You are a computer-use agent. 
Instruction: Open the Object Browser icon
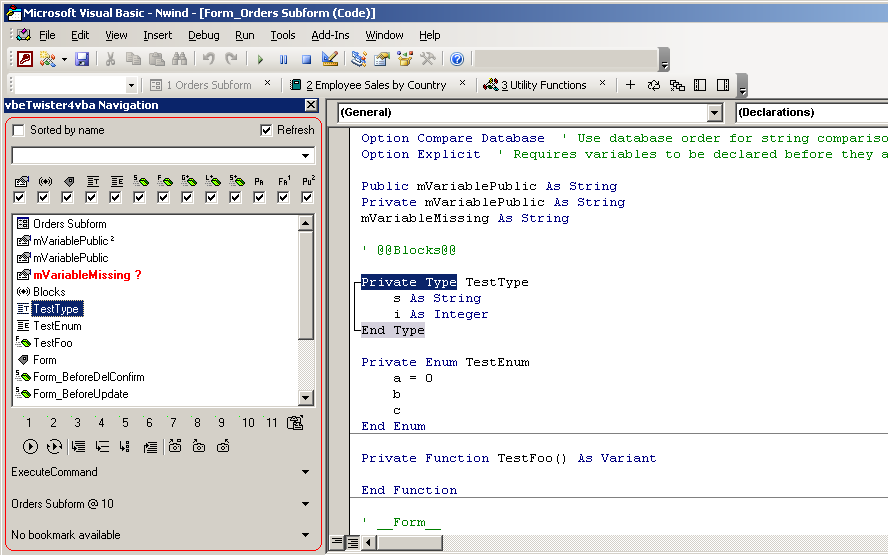[405, 59]
